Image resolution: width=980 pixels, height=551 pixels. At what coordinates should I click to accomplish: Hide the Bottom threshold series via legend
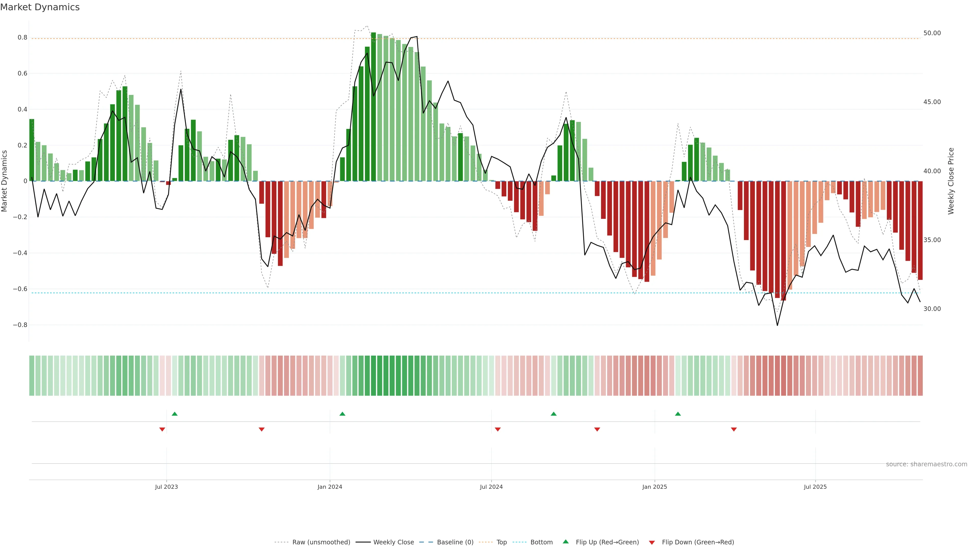[x=541, y=542]
